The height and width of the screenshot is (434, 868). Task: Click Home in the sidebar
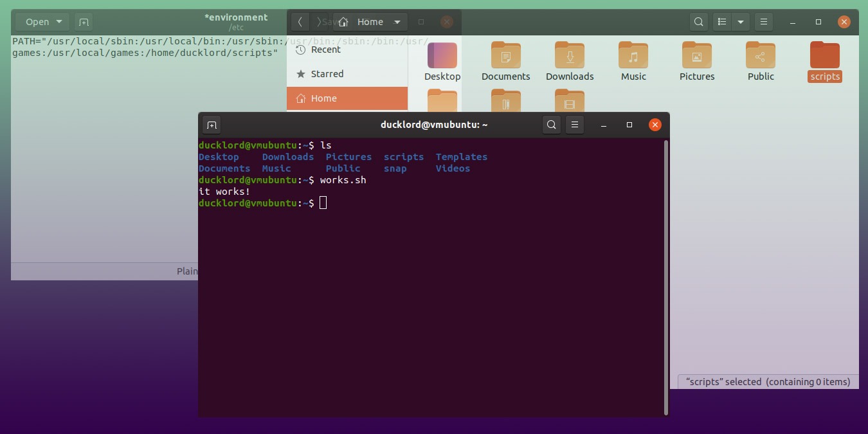[323, 98]
